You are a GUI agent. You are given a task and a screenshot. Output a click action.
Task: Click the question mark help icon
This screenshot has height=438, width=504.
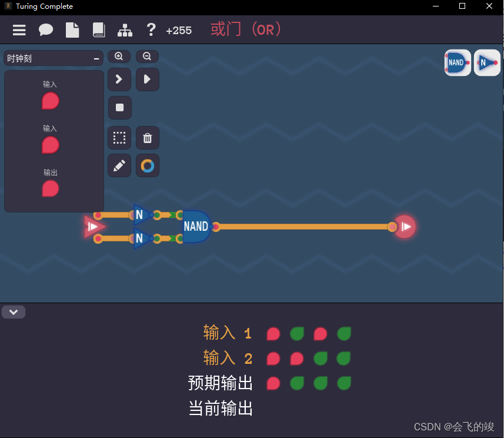[151, 30]
